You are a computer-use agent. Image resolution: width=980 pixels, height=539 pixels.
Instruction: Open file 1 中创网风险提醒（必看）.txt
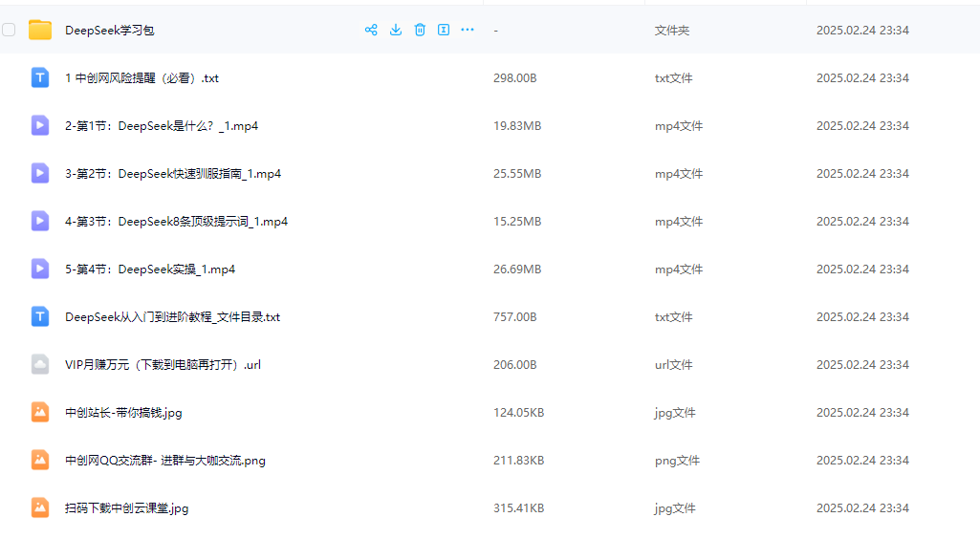coord(142,78)
